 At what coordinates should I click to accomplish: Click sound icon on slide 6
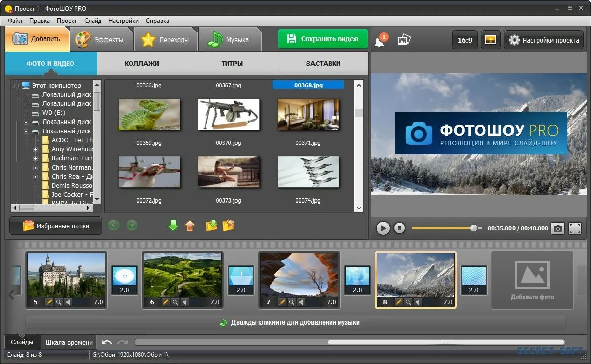click(x=185, y=302)
